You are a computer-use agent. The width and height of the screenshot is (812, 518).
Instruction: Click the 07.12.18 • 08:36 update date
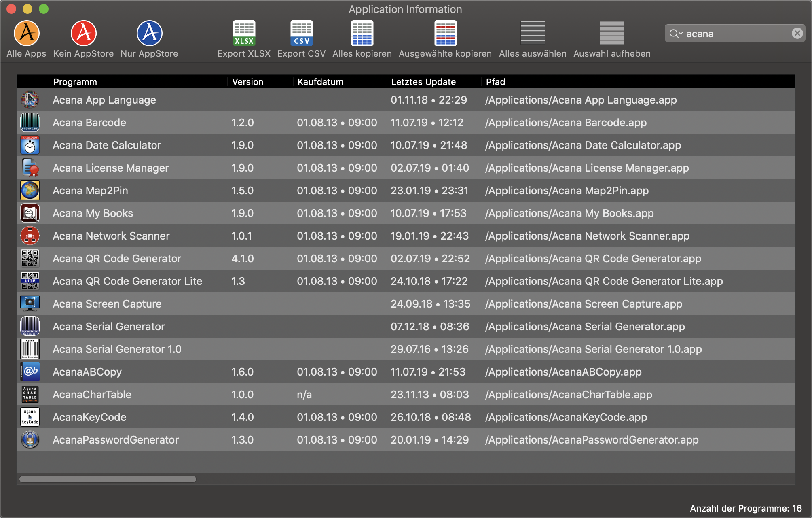(430, 327)
